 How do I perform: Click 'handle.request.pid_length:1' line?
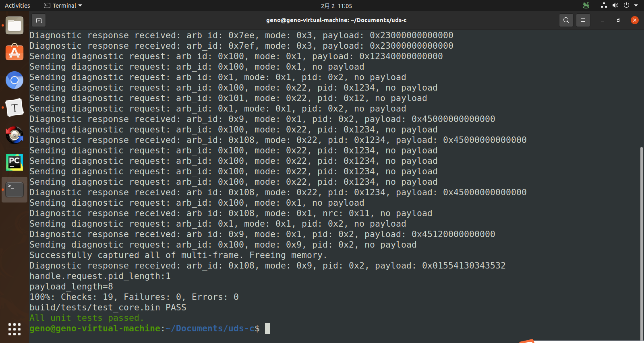click(x=100, y=276)
